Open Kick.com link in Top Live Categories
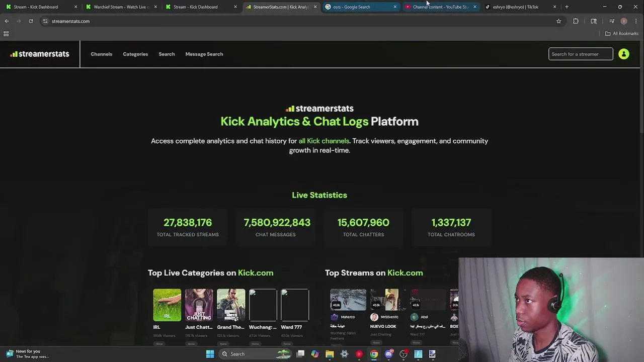This screenshot has height=362, width=644. [x=256, y=273]
